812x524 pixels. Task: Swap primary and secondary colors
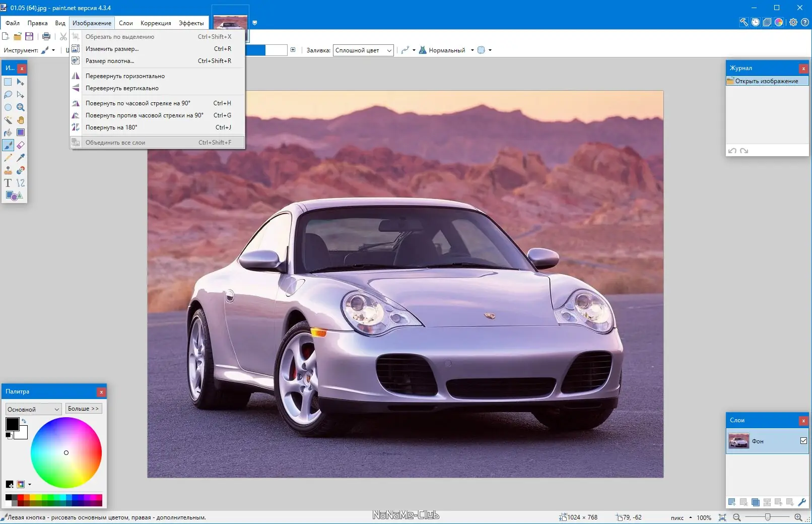24,421
